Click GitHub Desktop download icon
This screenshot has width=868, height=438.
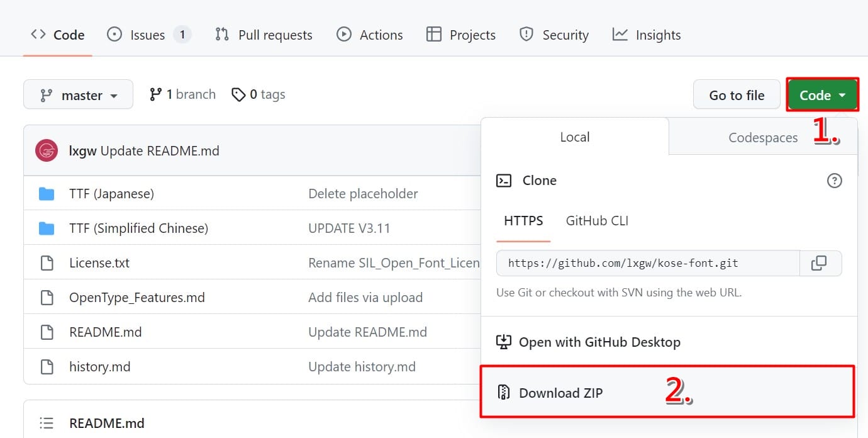(x=504, y=342)
